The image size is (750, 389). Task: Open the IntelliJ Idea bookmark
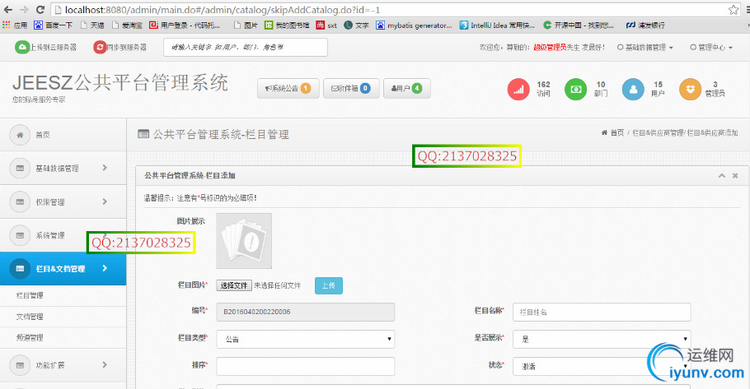pos(497,25)
